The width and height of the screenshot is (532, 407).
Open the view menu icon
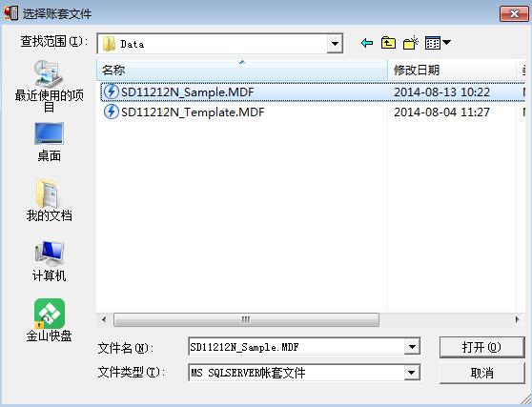tap(438, 43)
